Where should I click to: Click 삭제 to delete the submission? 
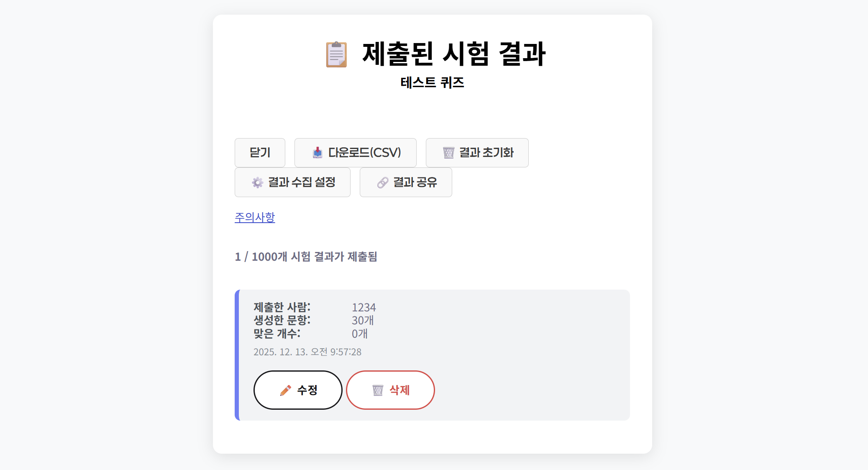[x=390, y=390]
